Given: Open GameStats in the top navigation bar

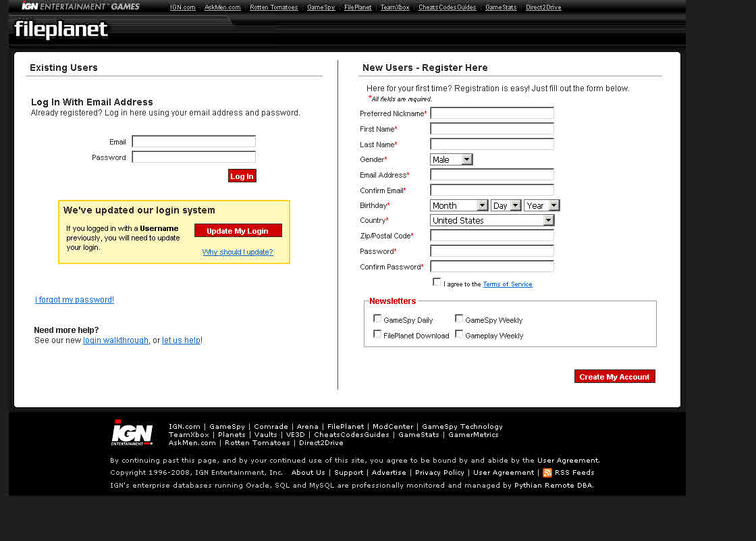Looking at the screenshot, I should click(501, 7).
